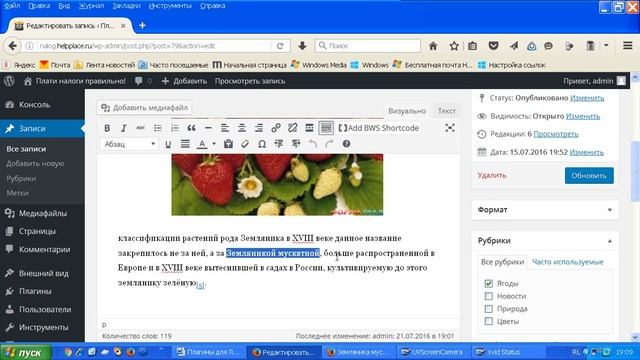Click Добавить медиафайл button
The height and width of the screenshot is (360, 640).
click(x=145, y=108)
